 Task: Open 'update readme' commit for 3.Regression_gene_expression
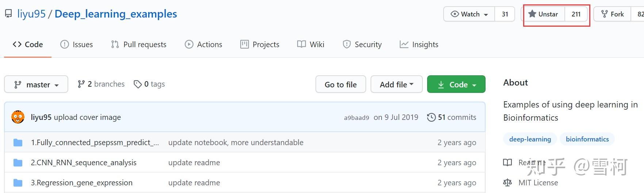coord(194,183)
